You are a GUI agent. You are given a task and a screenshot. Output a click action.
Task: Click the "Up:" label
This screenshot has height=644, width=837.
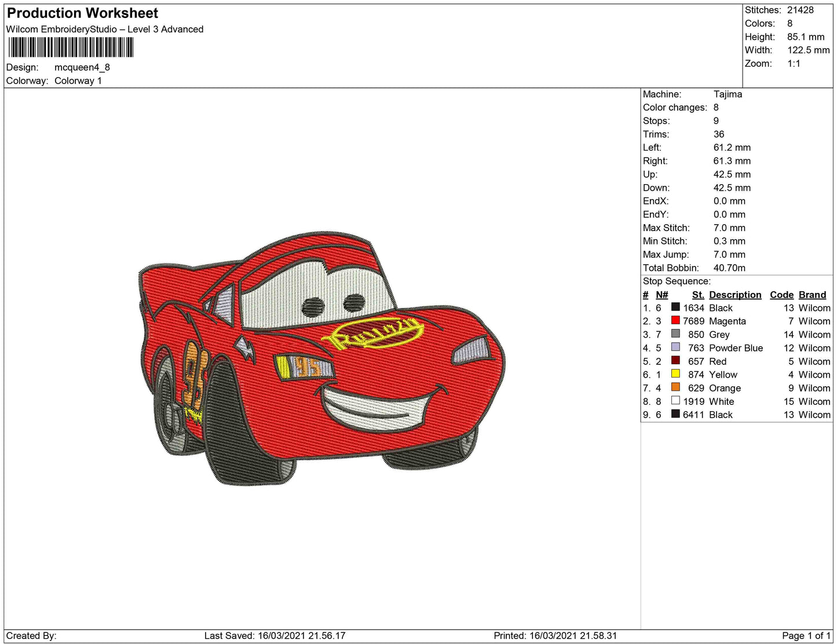coord(650,174)
